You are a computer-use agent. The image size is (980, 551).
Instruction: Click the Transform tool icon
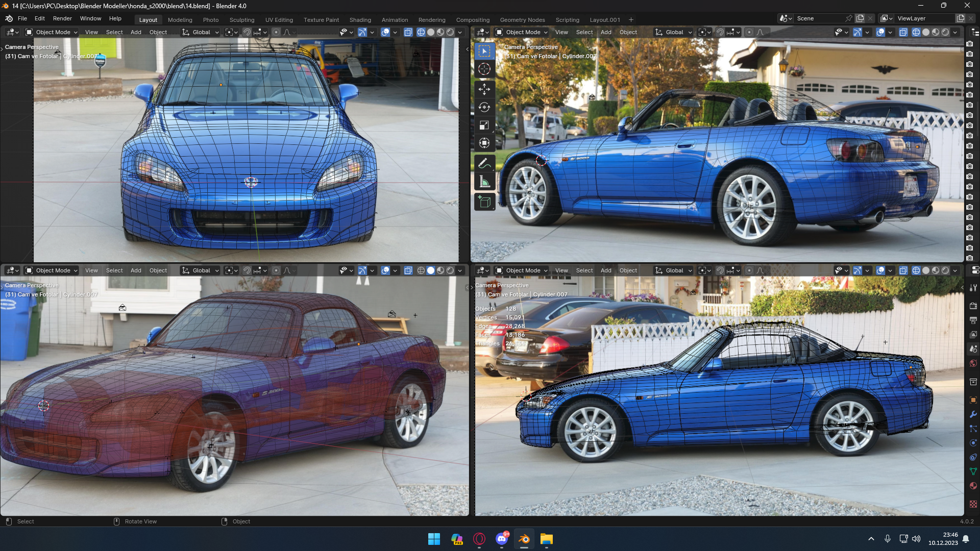pos(484,143)
